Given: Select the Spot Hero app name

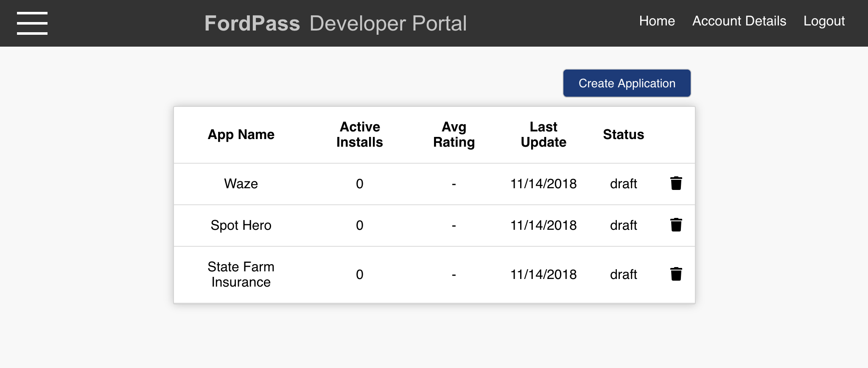Looking at the screenshot, I should click(241, 225).
